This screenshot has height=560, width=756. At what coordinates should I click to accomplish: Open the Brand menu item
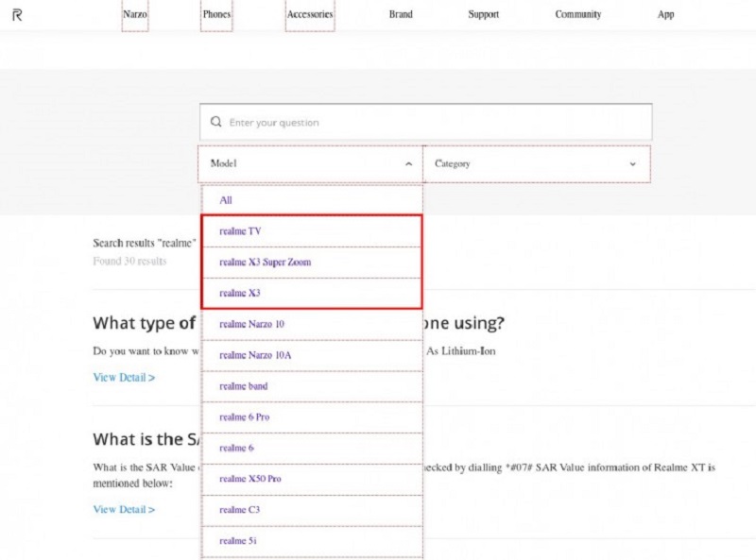401,14
